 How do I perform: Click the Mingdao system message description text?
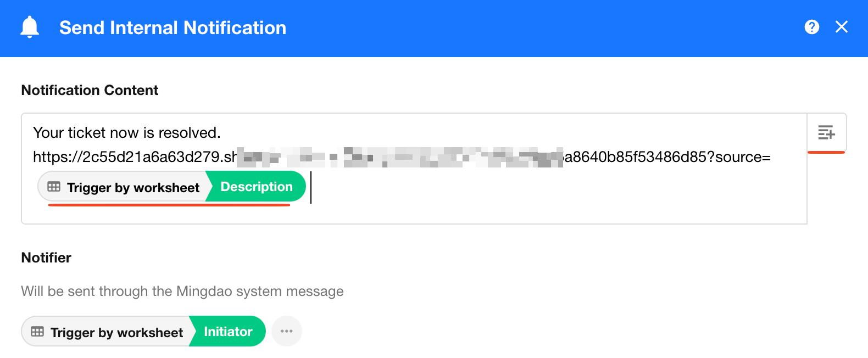pos(182,291)
